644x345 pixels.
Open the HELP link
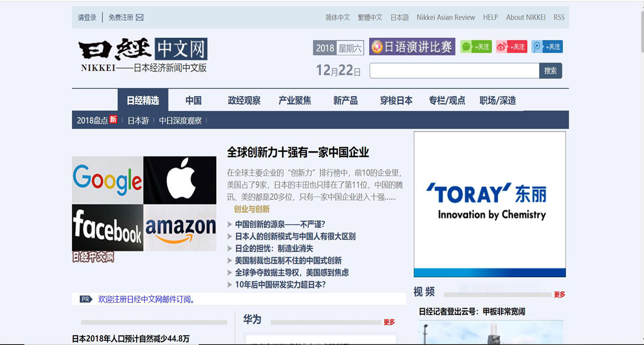[x=490, y=17]
